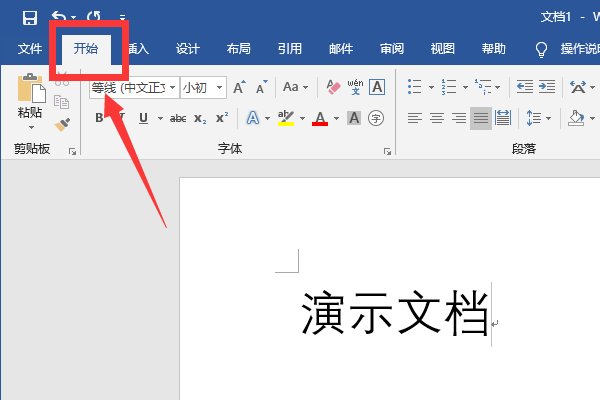Center align text

437,118
